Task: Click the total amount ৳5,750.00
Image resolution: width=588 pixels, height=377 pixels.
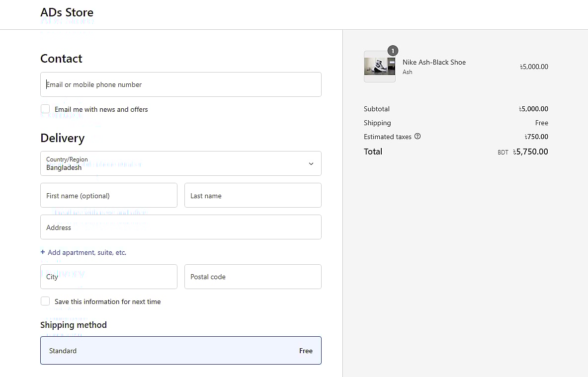Action: [x=531, y=152]
